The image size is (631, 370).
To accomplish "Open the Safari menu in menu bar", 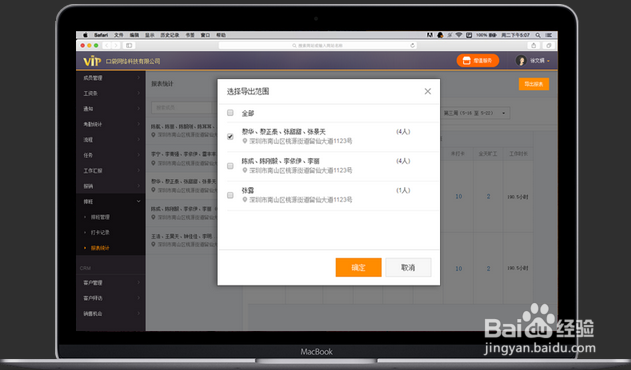I will pyautogui.click(x=101, y=35).
